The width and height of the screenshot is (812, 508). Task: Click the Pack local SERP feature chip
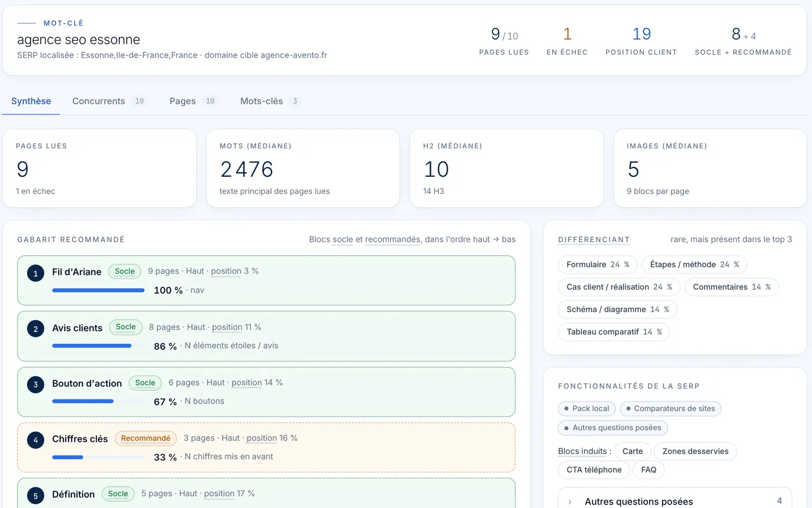click(586, 409)
